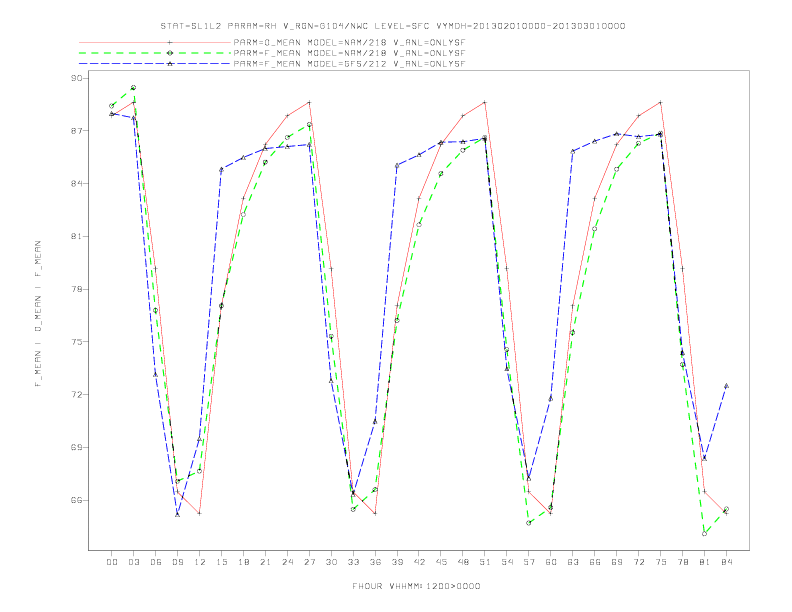The width and height of the screenshot is (792, 612).
Task: Click the x-axis title FHOUR VHHMM:1200>0000
Action: tap(416, 586)
